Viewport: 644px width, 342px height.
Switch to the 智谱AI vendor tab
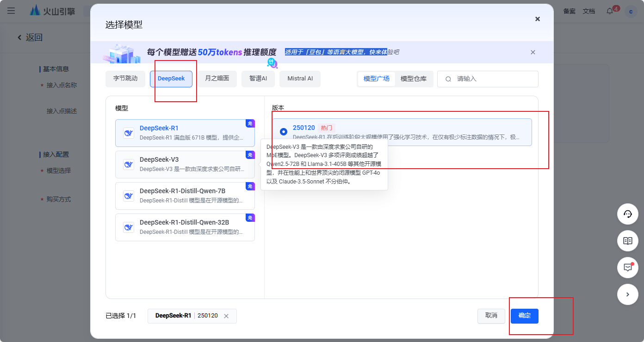[258, 79]
